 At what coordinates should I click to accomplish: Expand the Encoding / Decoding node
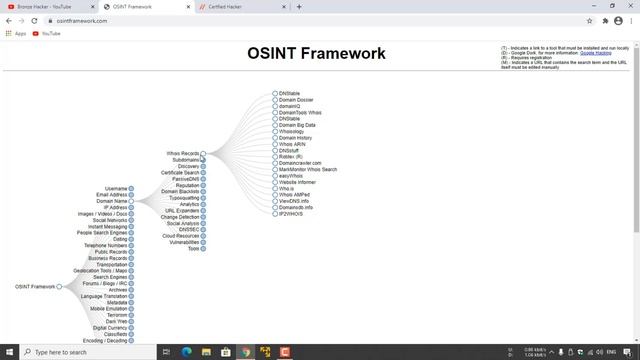(131, 340)
